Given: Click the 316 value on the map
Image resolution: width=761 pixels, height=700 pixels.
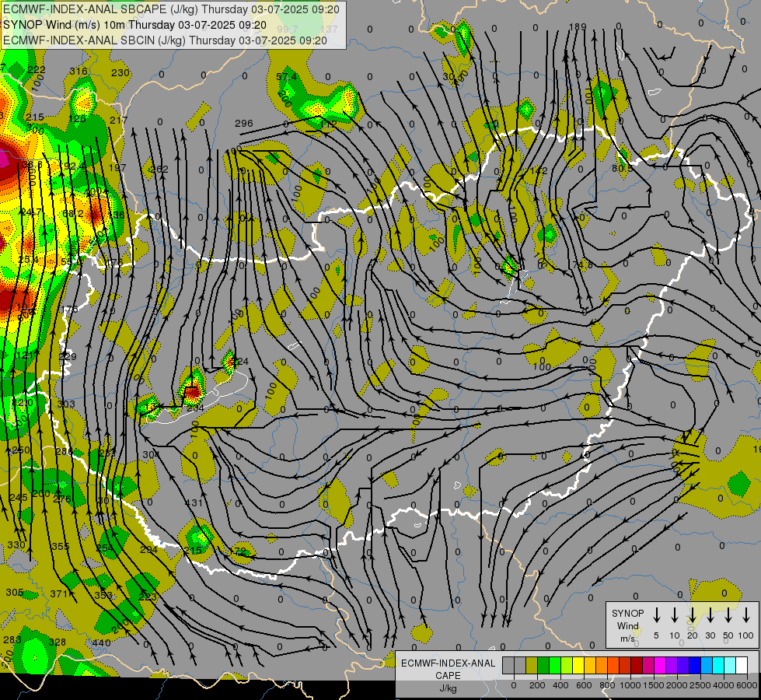Looking at the screenshot, I should coord(79,71).
